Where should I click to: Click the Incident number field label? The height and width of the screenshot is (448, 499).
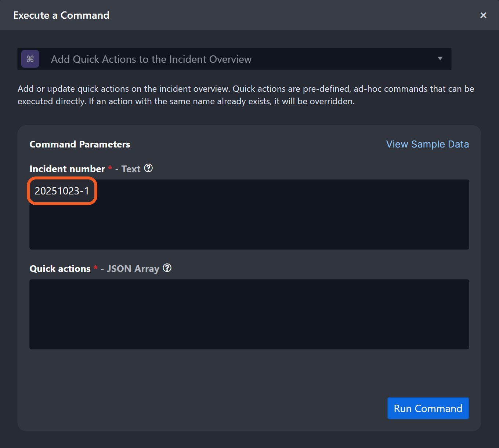67,169
